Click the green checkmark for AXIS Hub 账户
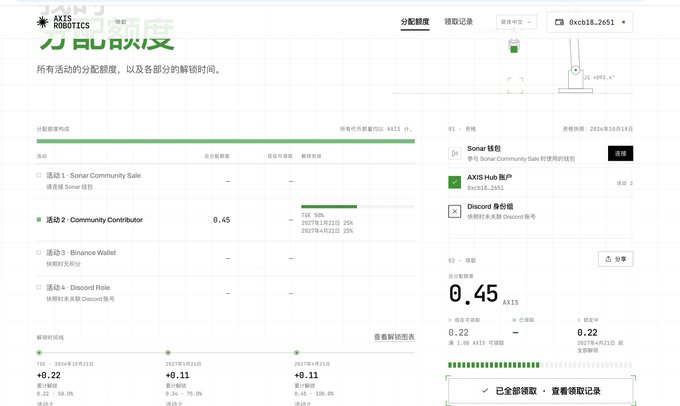Image resolution: width=680 pixels, height=406 pixels. click(x=454, y=182)
